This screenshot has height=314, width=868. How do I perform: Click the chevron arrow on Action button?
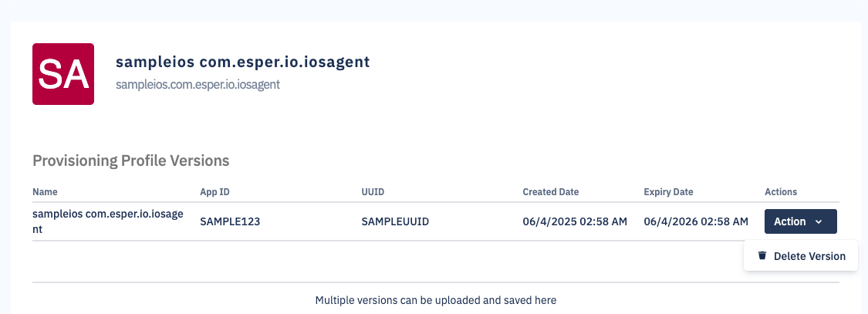819,222
